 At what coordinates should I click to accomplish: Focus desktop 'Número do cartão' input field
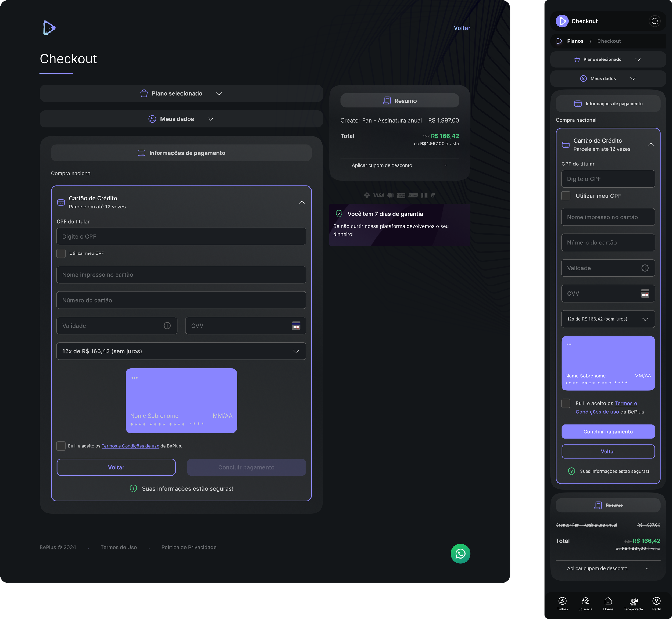coord(181,300)
